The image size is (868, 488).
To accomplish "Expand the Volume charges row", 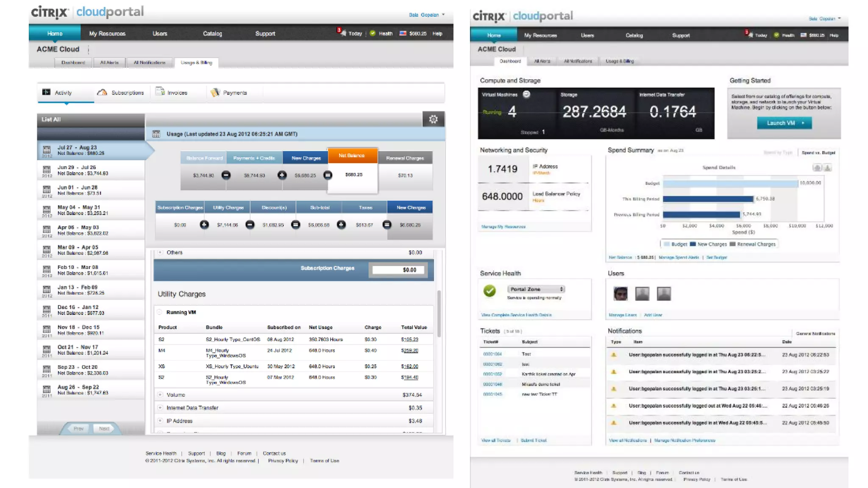I will tap(160, 395).
